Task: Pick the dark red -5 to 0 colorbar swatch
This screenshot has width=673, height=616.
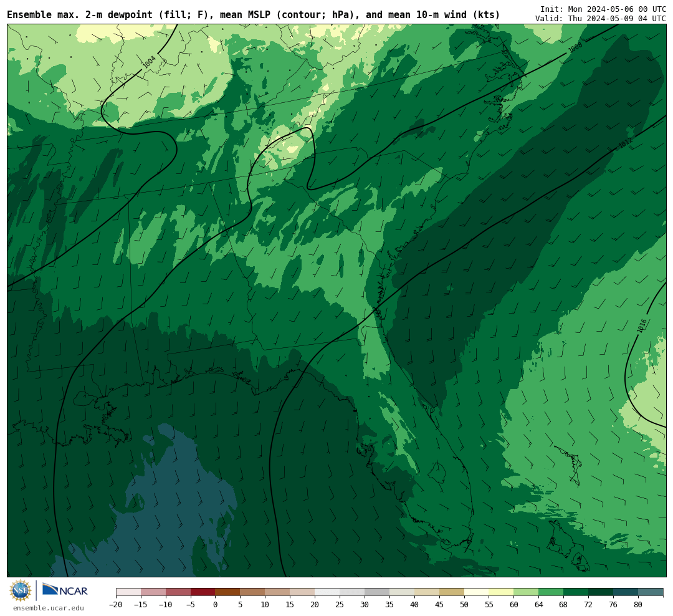Action: pos(203,592)
